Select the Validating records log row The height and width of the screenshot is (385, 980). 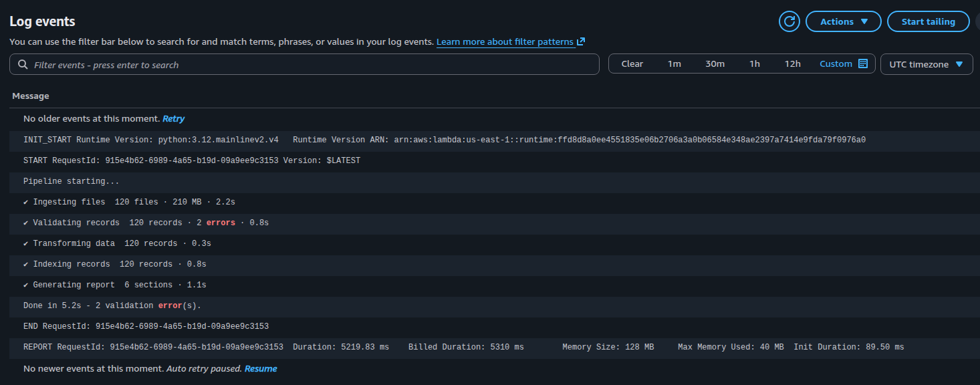tap(495, 223)
